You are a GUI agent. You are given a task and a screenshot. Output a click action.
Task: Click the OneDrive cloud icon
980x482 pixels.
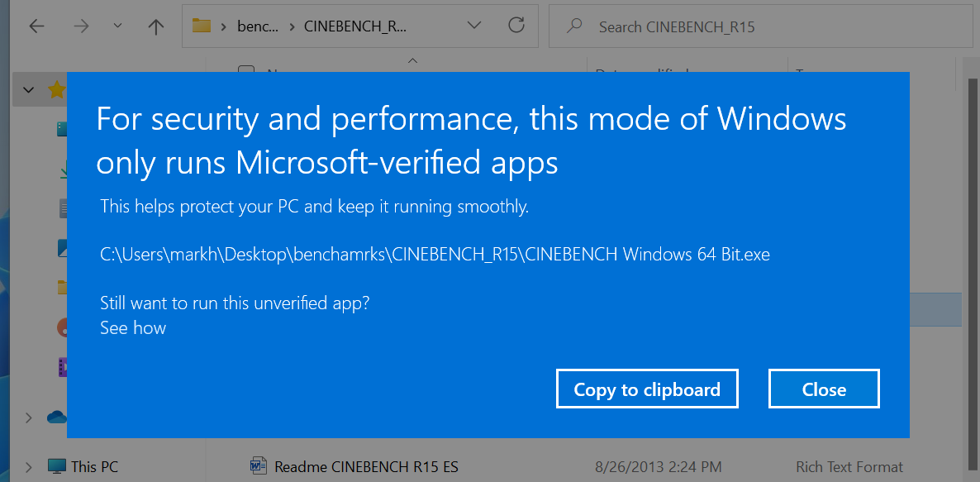tap(56, 418)
